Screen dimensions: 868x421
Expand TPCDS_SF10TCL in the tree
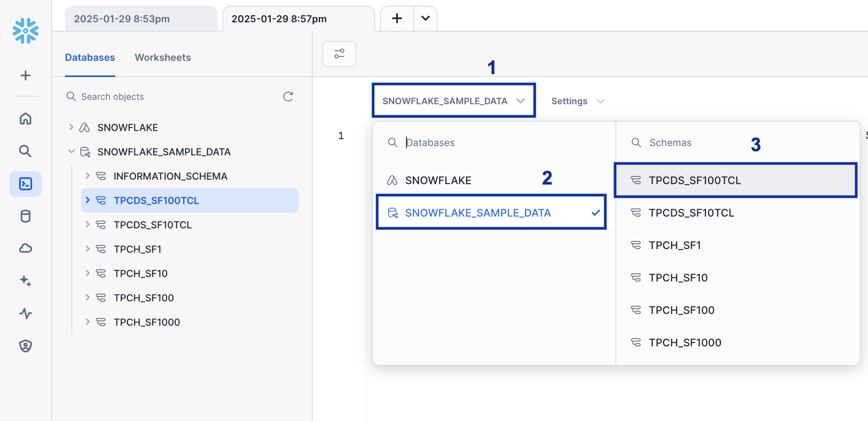tap(87, 225)
